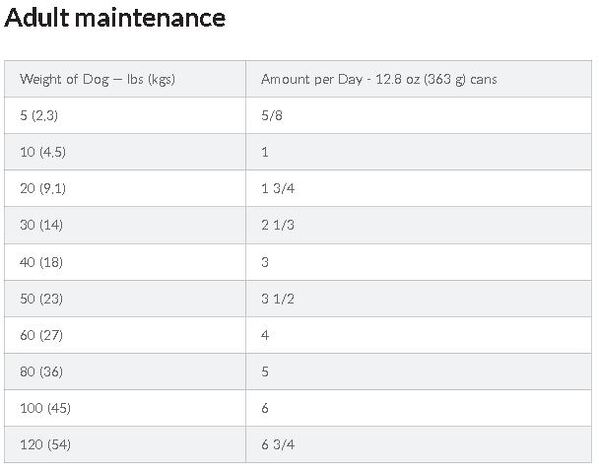Click the 40 (18) weight cell
The image size is (599, 472).
coord(125,262)
